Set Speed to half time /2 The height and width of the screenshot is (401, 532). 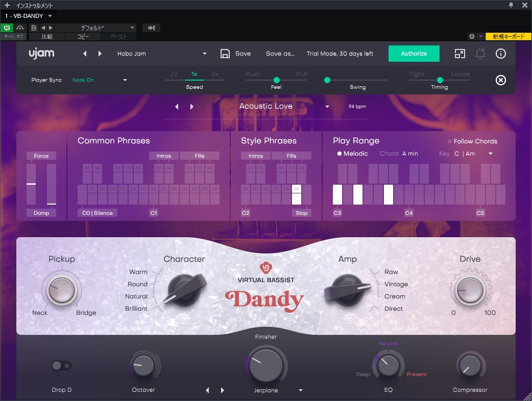[x=174, y=74]
